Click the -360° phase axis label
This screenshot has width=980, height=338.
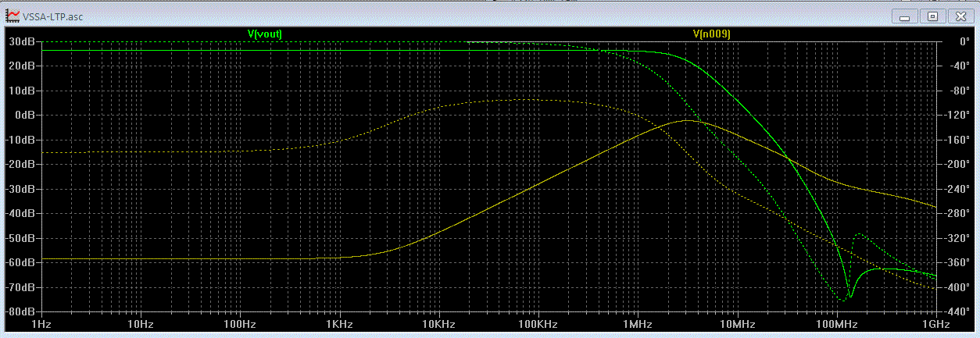(x=957, y=263)
